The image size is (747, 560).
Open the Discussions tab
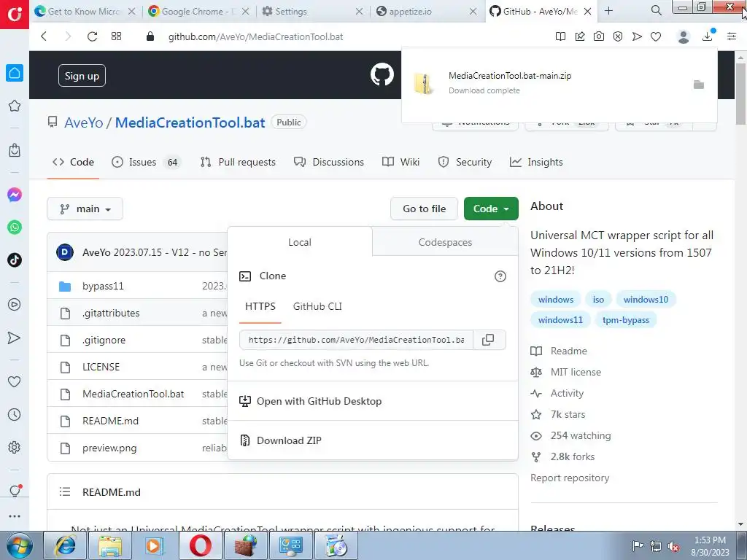(x=329, y=162)
